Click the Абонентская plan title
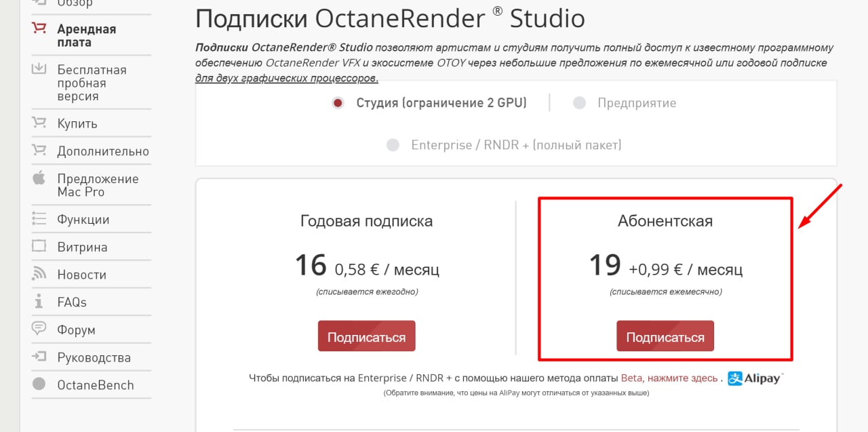 coord(665,221)
